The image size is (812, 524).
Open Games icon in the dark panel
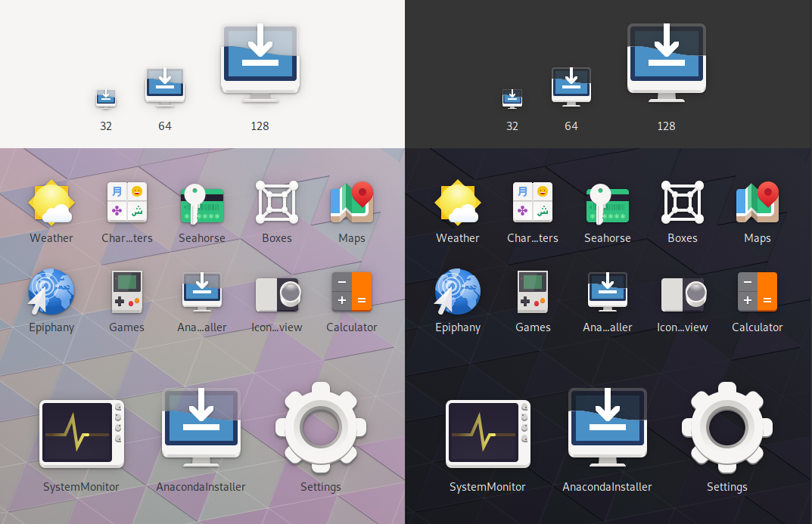(x=533, y=292)
